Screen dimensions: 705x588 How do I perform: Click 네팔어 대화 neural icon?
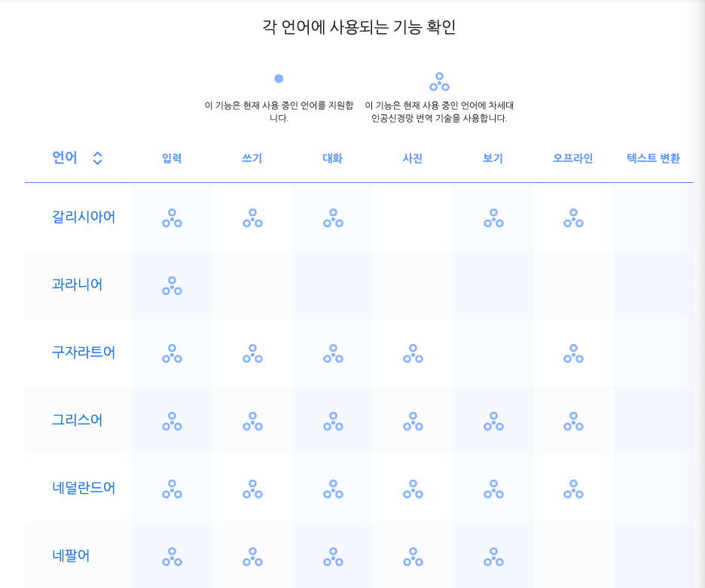click(x=333, y=557)
